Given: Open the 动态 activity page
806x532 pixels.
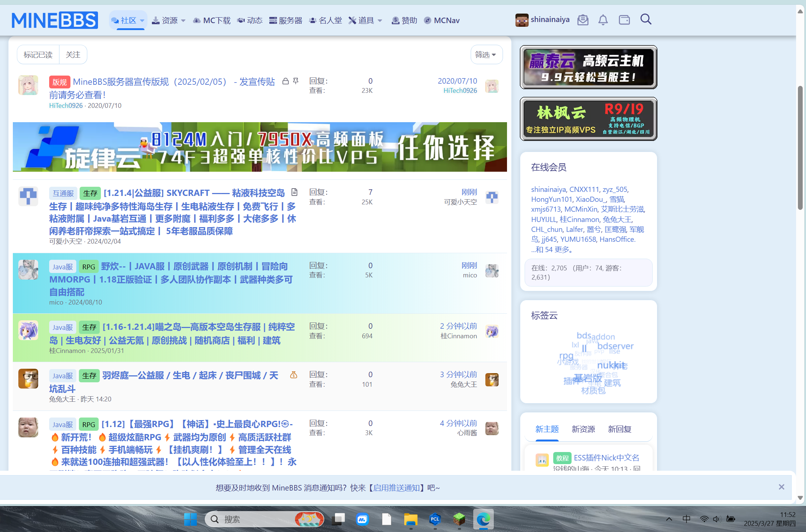Looking at the screenshot, I should (x=250, y=21).
